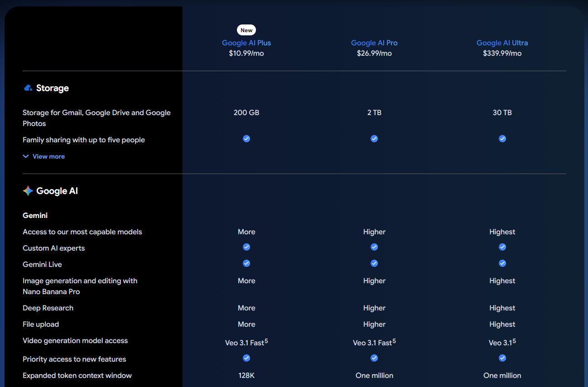The image size is (588, 387).
Task: Click Gemini Live checkmark for AI Ultra
Action: tap(502, 263)
